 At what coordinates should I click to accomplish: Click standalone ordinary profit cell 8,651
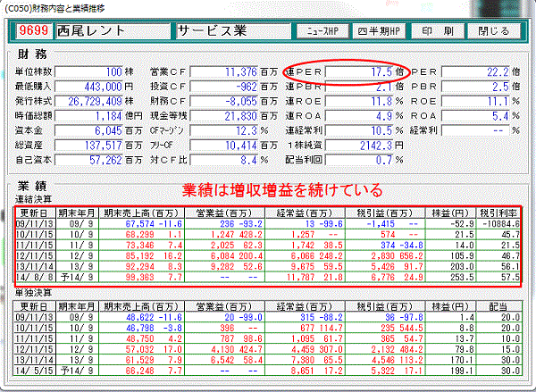click(303, 371)
